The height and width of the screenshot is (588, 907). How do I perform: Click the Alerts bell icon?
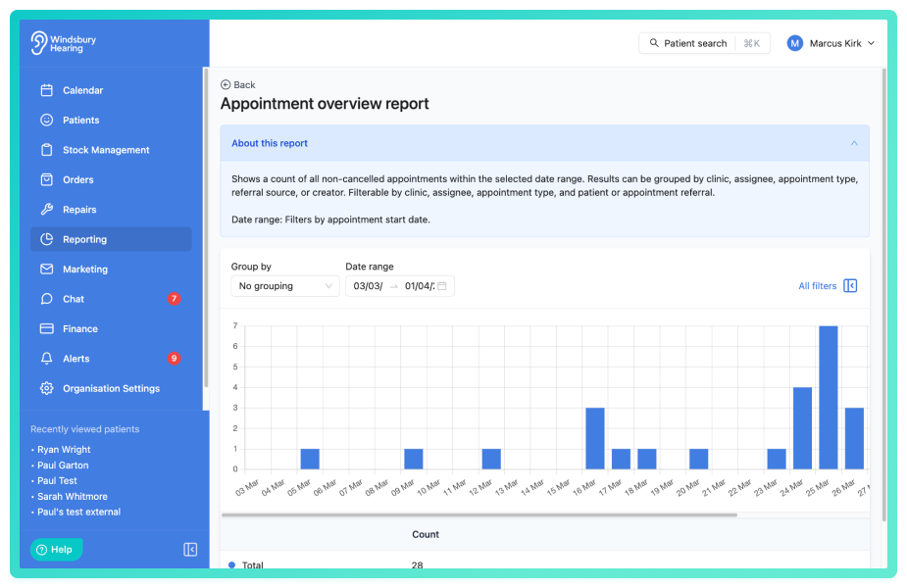pos(47,359)
